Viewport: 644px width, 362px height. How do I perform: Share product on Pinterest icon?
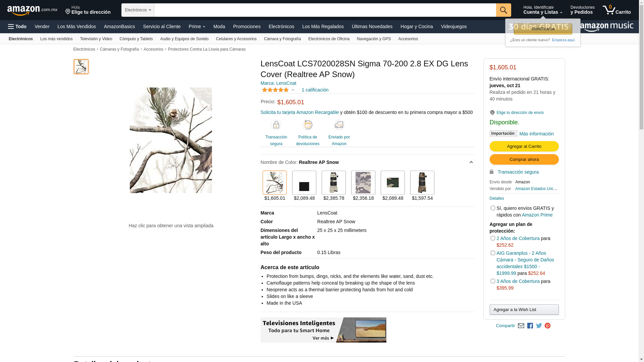pos(547,326)
